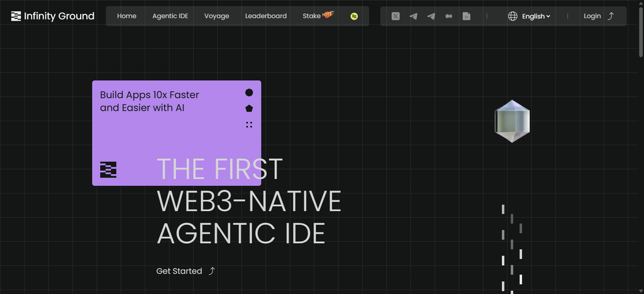Open the Medium social icon
The height and width of the screenshot is (294, 644).
(448, 16)
